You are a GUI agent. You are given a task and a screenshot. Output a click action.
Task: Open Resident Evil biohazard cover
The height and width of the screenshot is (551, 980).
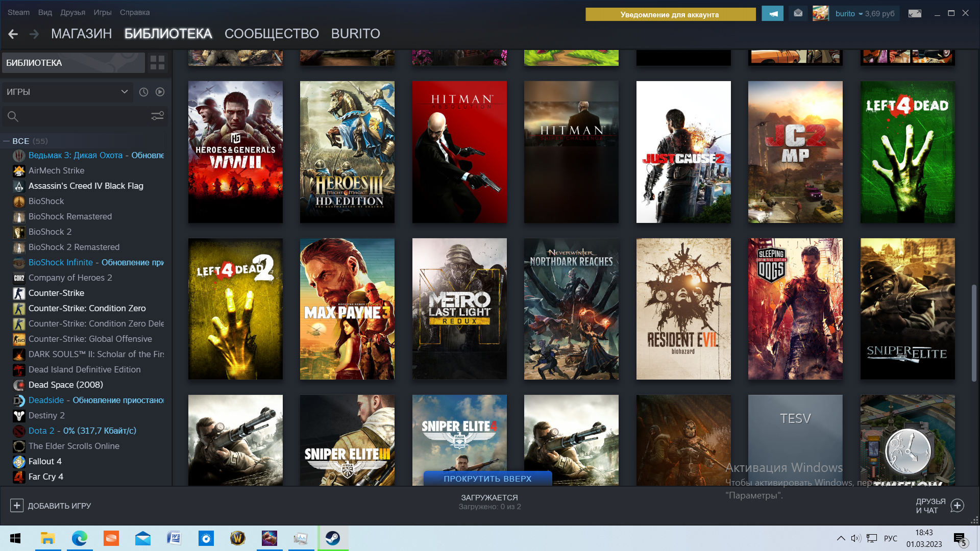pyautogui.click(x=683, y=309)
